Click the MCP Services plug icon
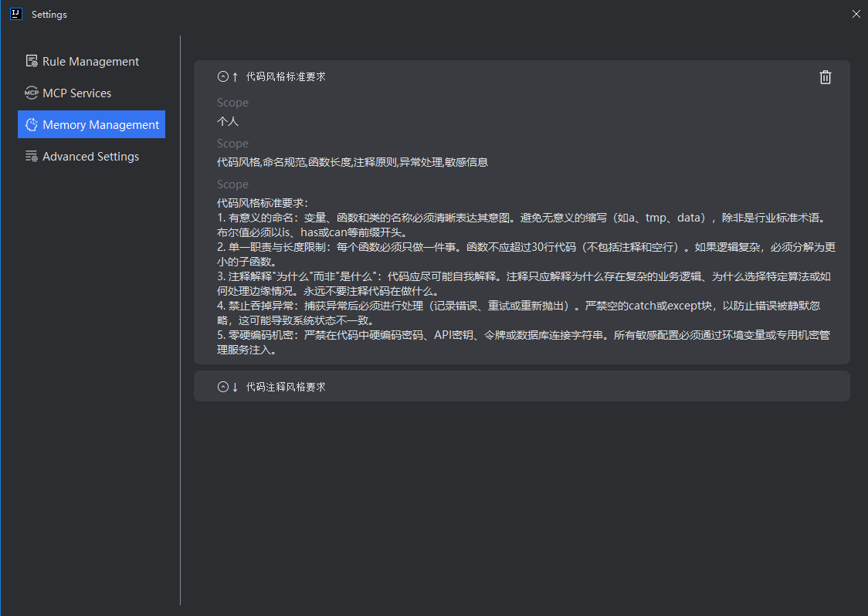The image size is (868, 616). pyautogui.click(x=32, y=93)
